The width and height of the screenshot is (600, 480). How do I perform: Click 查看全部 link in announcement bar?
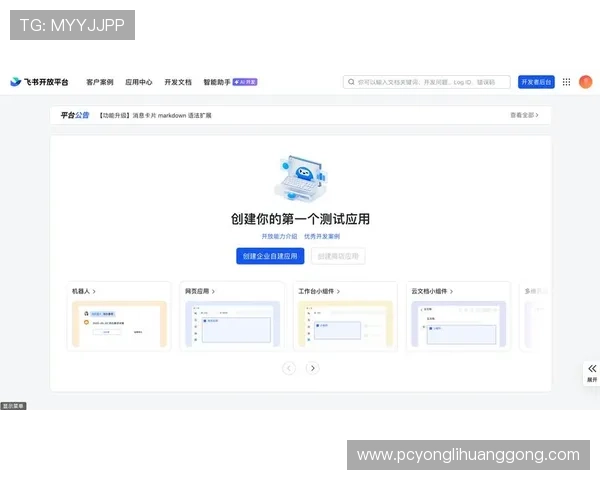click(x=524, y=115)
